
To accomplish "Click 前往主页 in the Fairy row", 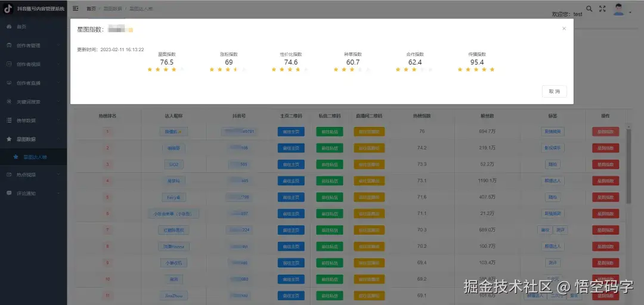I will coord(291,197).
